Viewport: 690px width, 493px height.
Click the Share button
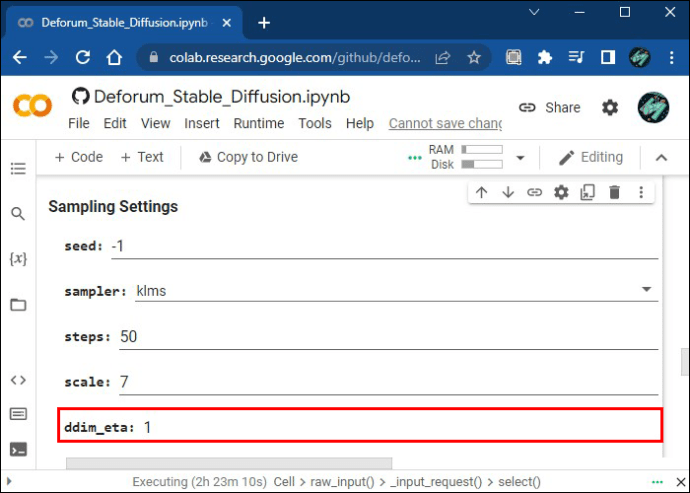pyautogui.click(x=549, y=107)
